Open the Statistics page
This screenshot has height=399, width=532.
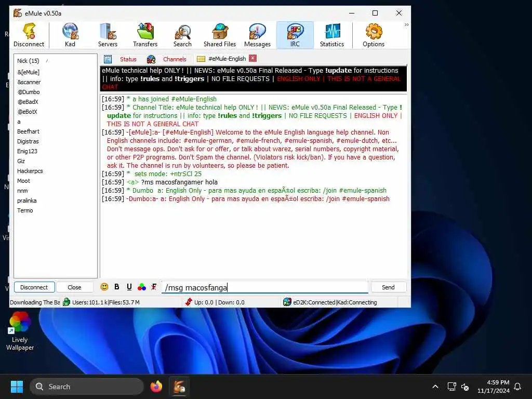coord(332,35)
